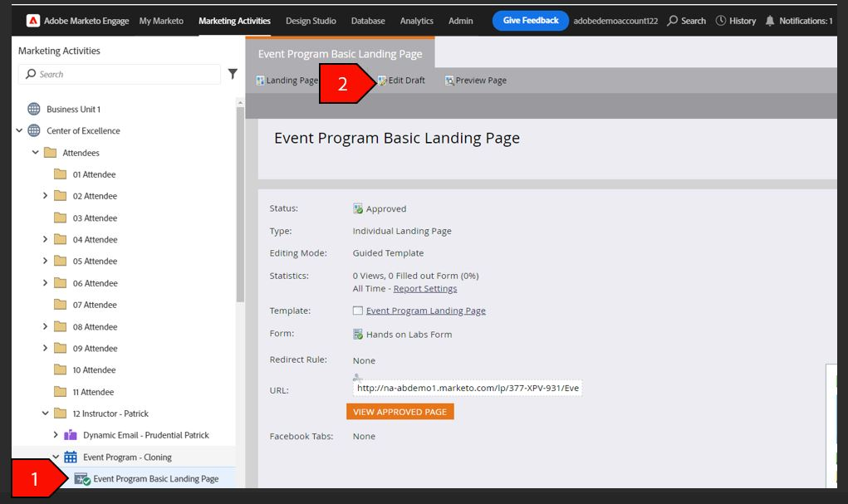This screenshot has height=504, width=848.
Task: Click the Adobe logo icon
Action: pyautogui.click(x=33, y=21)
